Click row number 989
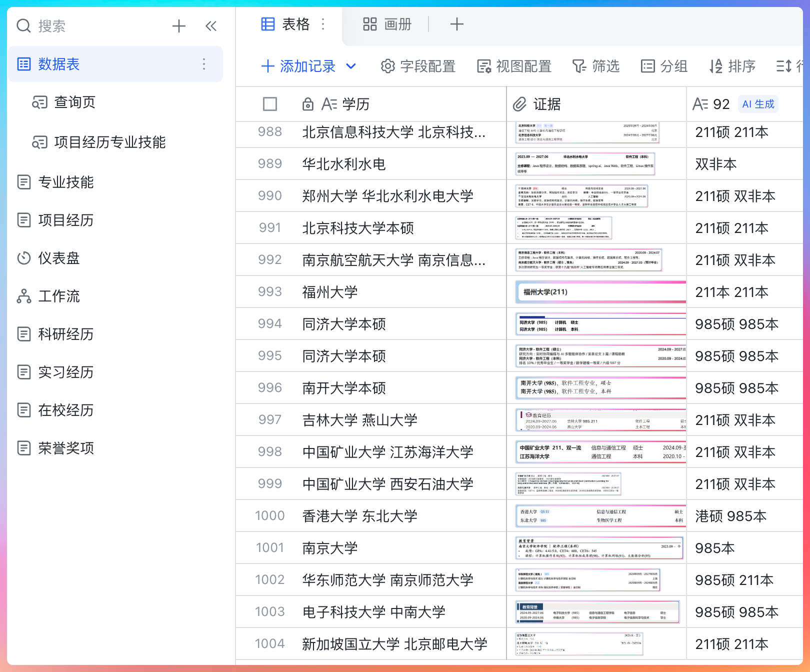The width and height of the screenshot is (810, 672). click(x=270, y=163)
